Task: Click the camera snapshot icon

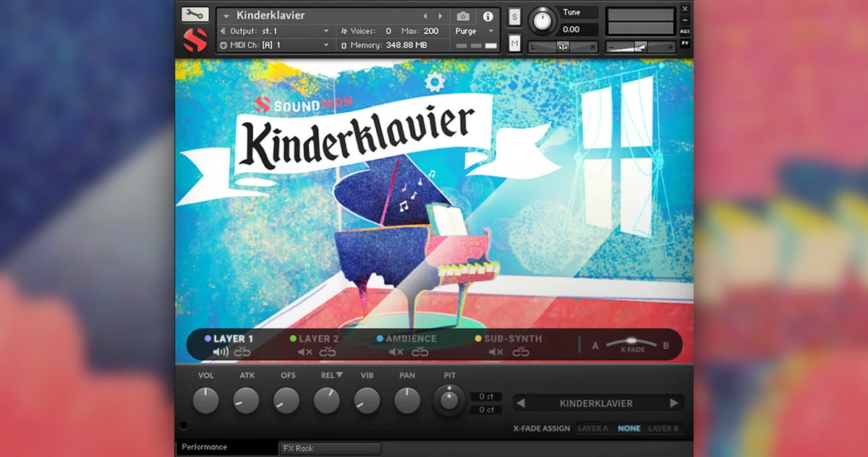Action: pyautogui.click(x=463, y=16)
